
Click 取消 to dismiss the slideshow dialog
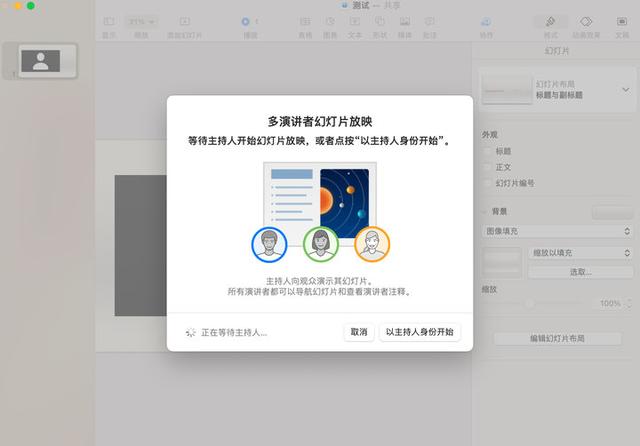pos(359,332)
